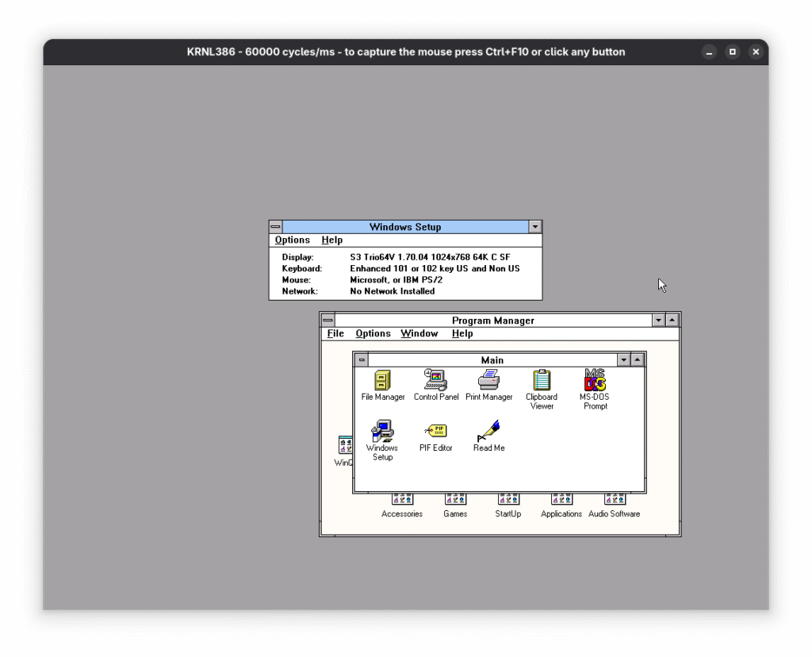Select the Applications program group icon
The width and height of the screenshot is (812, 657).
[x=561, y=505]
